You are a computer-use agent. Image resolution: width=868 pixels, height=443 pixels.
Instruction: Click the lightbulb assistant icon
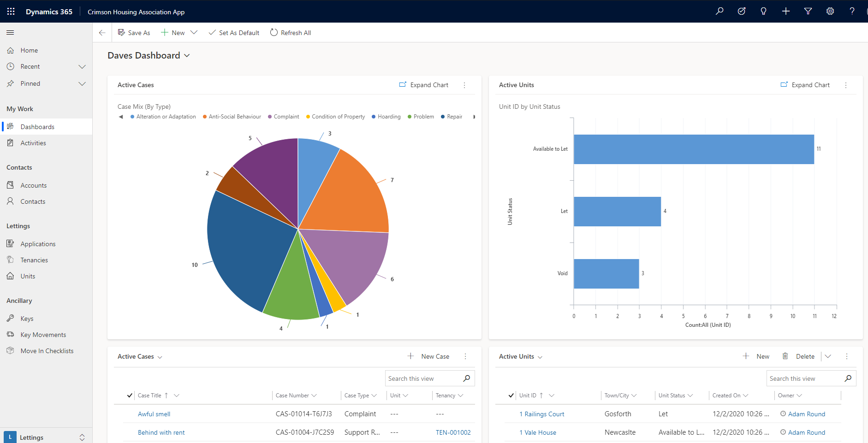point(763,12)
